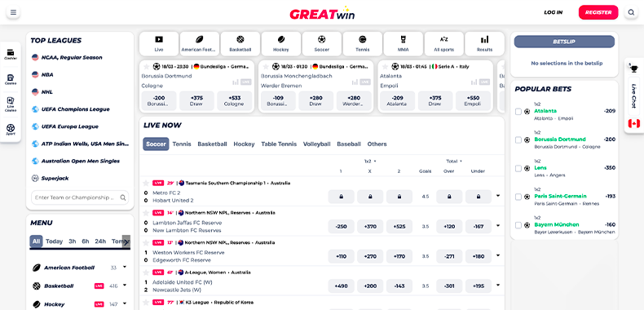Select the 24h filter in Menu
This screenshot has width=644, height=310.
click(100, 241)
